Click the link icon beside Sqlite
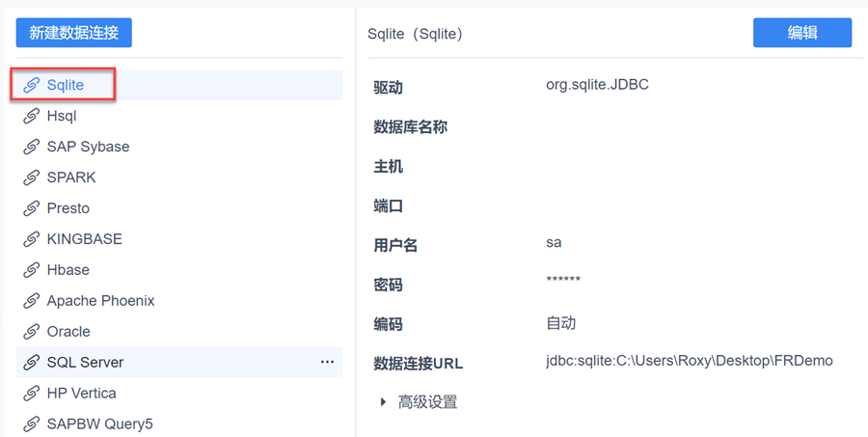The height and width of the screenshot is (437, 868). pos(32,85)
